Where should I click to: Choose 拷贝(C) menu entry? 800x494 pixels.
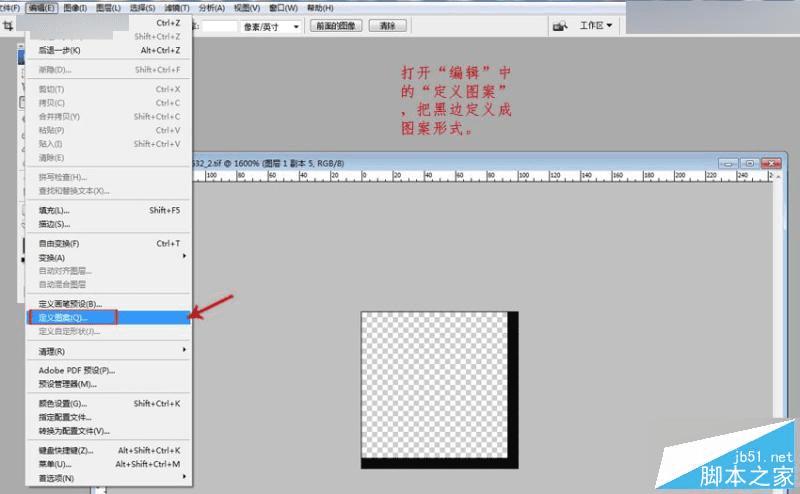point(109,103)
